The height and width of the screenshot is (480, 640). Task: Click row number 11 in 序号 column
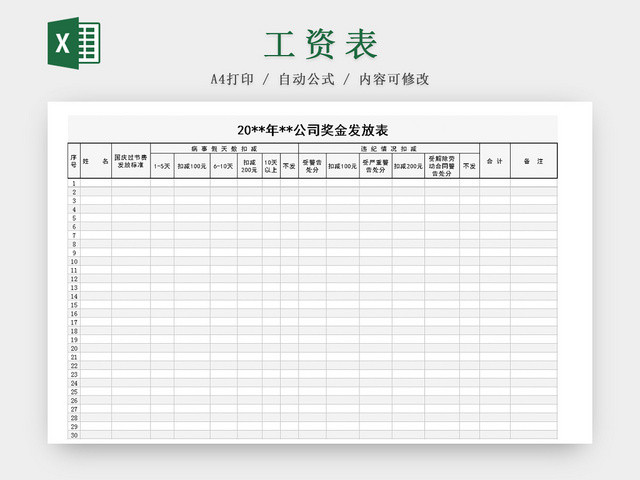[74, 270]
